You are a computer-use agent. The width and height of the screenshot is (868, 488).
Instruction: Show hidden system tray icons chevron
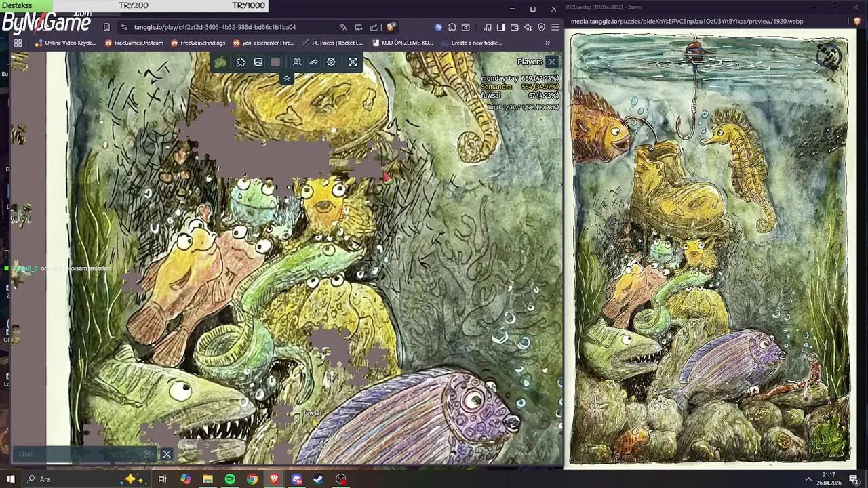pos(808,479)
